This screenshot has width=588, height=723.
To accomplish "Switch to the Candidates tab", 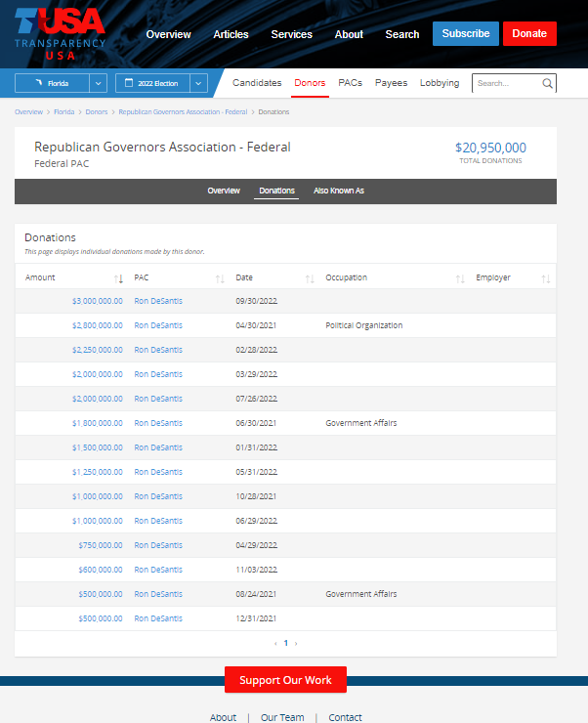I will click(x=257, y=83).
